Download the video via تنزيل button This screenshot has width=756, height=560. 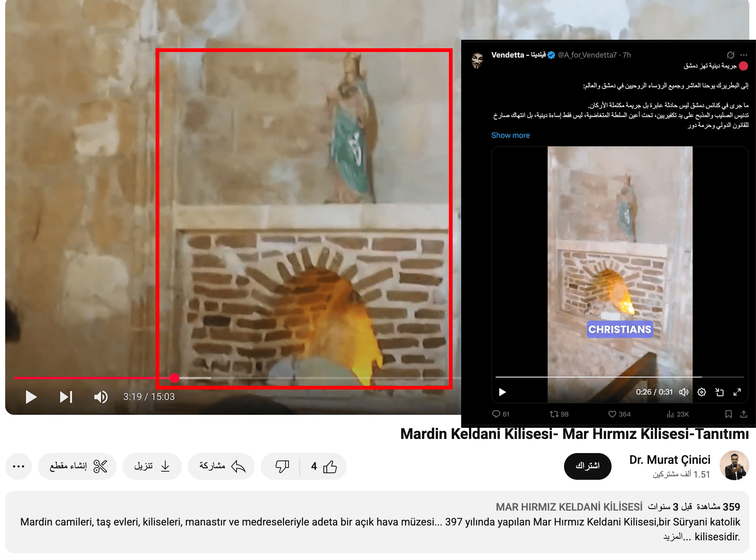pos(152,466)
